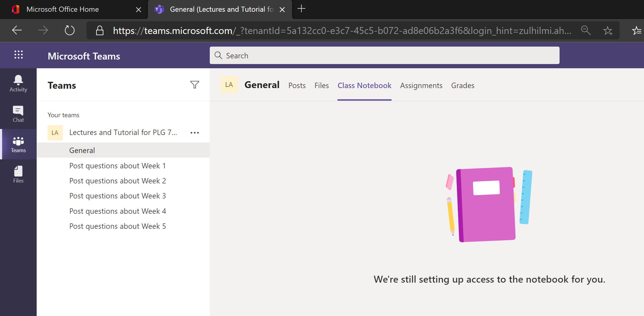This screenshot has height=316, width=644.
Task: Open the Chat sidebar icon
Action: coord(18,114)
